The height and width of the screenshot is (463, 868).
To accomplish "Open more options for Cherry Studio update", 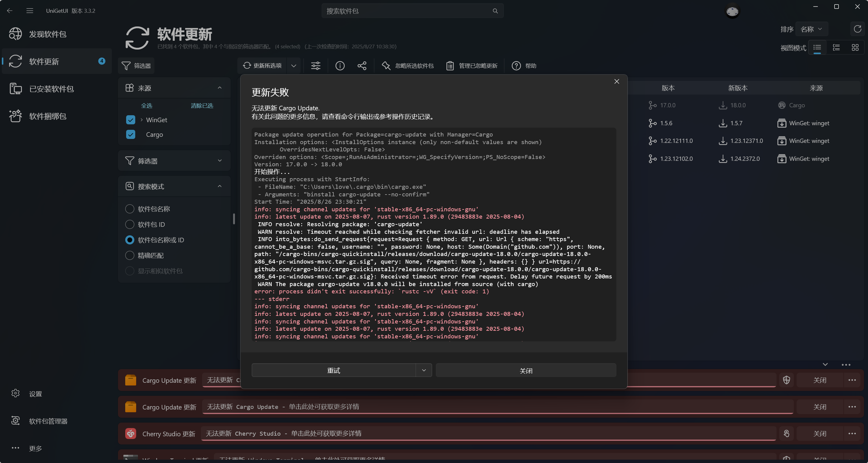I will (x=852, y=433).
